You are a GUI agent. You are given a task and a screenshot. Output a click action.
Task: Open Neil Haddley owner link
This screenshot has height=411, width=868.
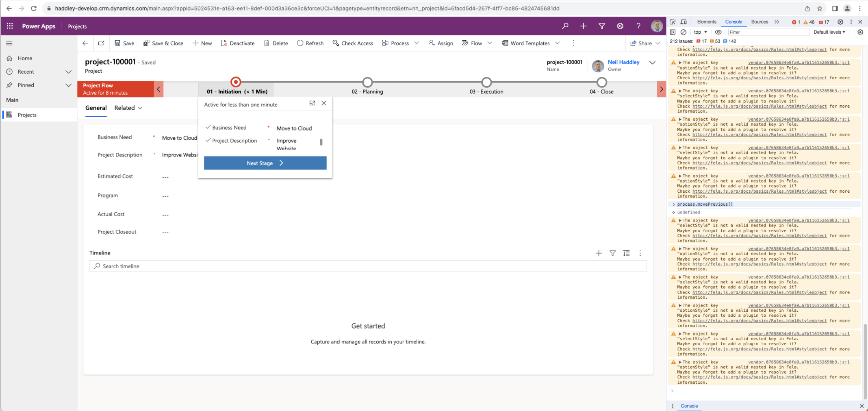tap(623, 62)
